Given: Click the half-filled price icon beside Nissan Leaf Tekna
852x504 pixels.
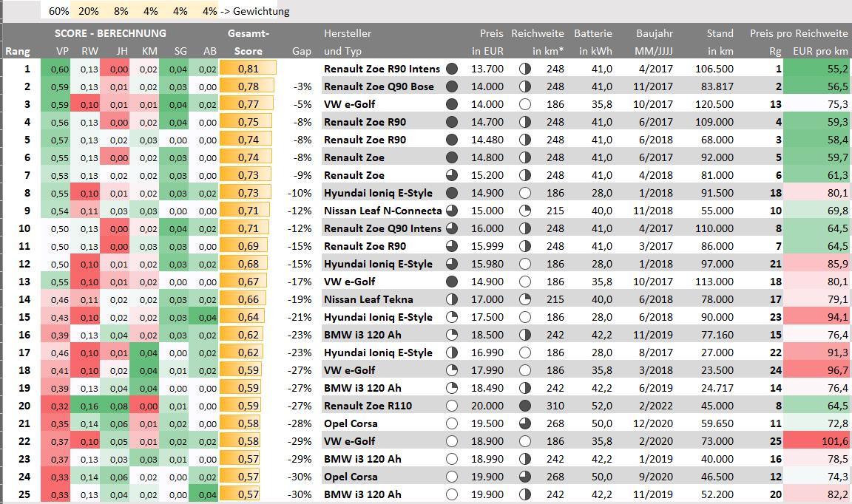Looking at the screenshot, I should pyautogui.click(x=452, y=299).
